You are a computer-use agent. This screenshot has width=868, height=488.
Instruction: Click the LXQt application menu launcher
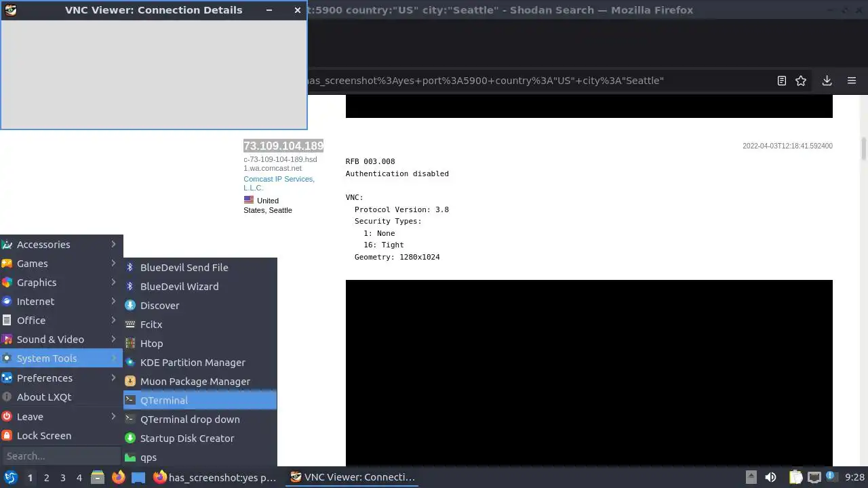point(10,478)
